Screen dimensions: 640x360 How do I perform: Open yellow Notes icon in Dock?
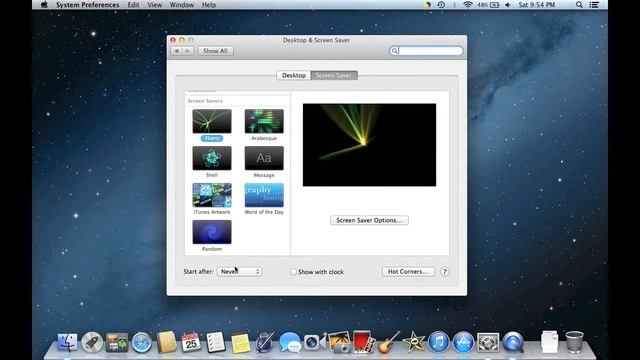[x=240, y=342]
